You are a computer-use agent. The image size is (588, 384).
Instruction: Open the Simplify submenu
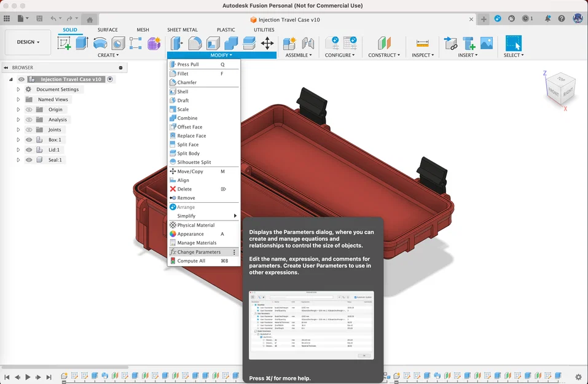click(203, 216)
